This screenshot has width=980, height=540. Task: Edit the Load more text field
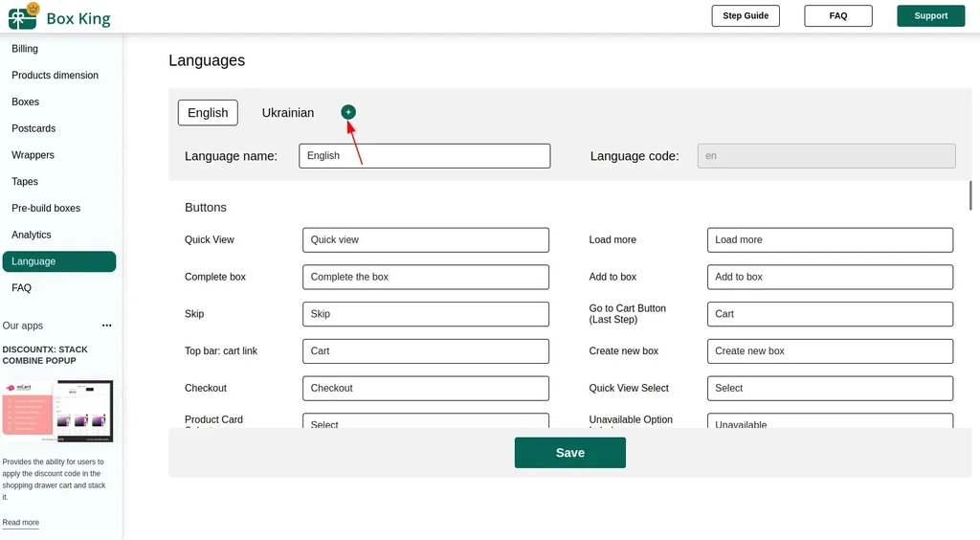pyautogui.click(x=830, y=240)
